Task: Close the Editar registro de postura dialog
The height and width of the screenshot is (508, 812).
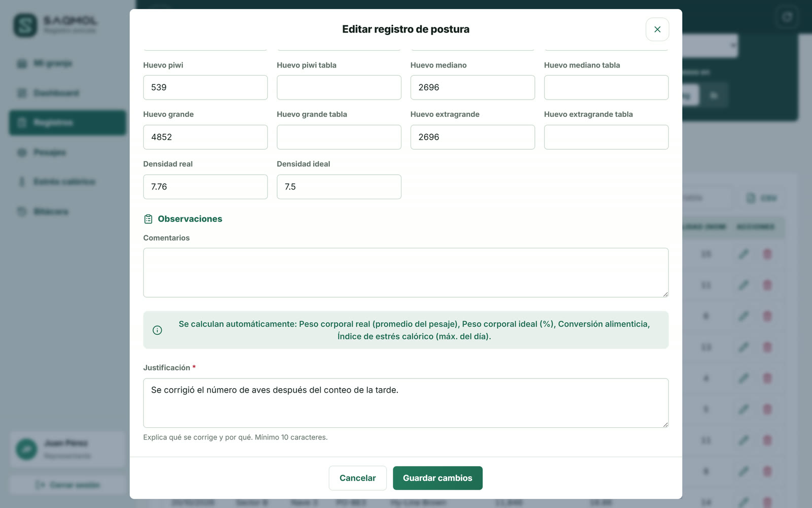Action: pos(657,29)
